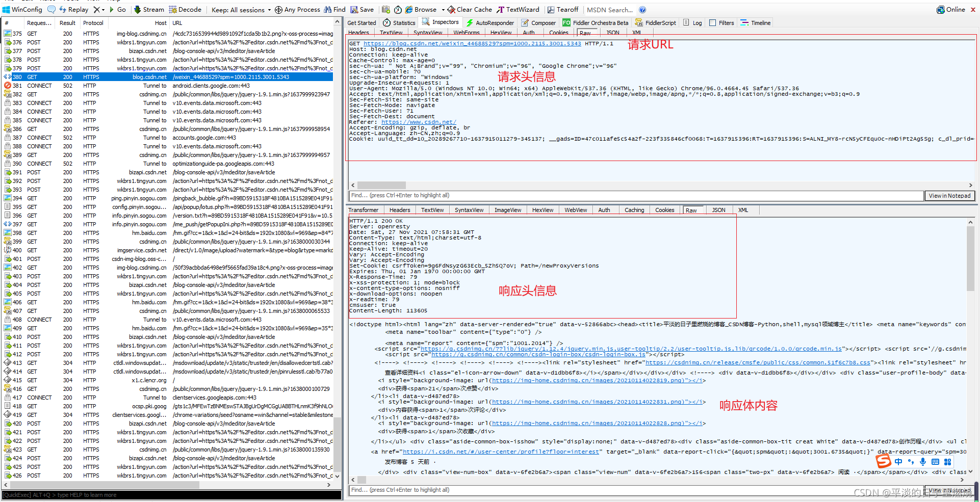Toggle Sogou punctuation mode icon
The height and width of the screenshot is (502, 980).
[911, 462]
